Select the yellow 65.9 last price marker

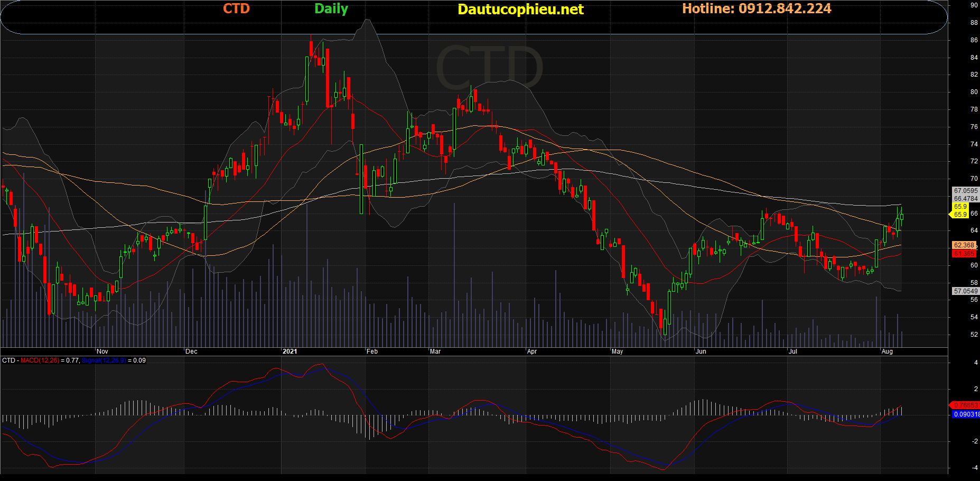pyautogui.click(x=960, y=207)
